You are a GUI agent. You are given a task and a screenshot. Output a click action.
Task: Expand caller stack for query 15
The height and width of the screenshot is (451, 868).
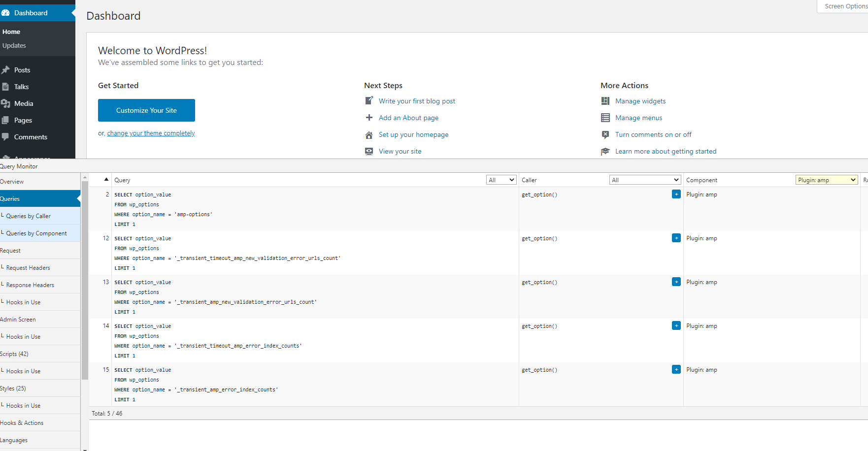pyautogui.click(x=676, y=369)
